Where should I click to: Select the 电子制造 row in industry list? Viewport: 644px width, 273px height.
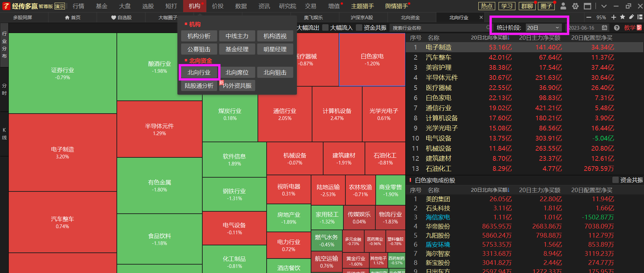[x=524, y=47]
